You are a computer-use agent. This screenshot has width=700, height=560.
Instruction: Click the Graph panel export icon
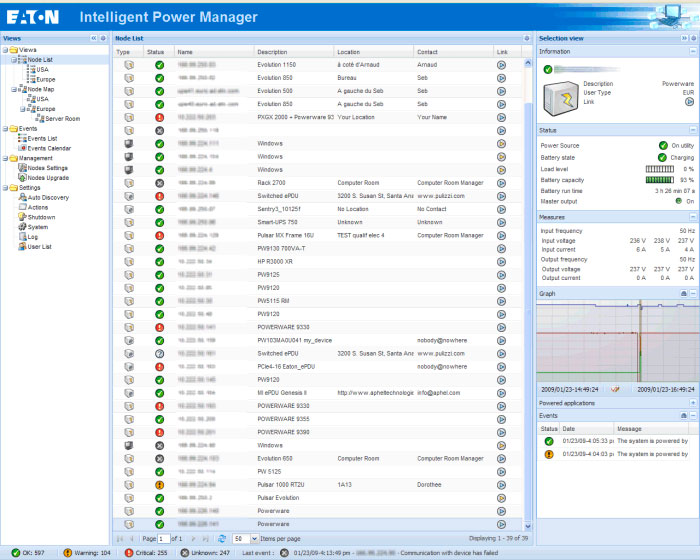pyautogui.click(x=683, y=293)
